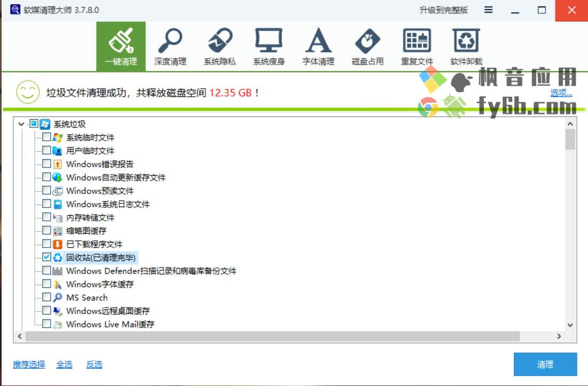Check Windows Live Mail缓存 checkbox
588x386 pixels.
(x=46, y=324)
